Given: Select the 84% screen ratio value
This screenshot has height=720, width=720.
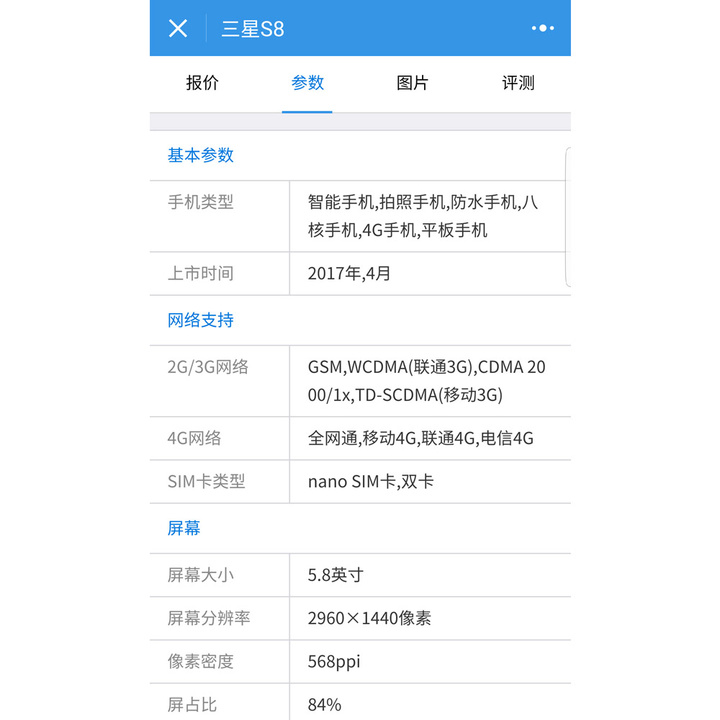Looking at the screenshot, I should point(325,704).
